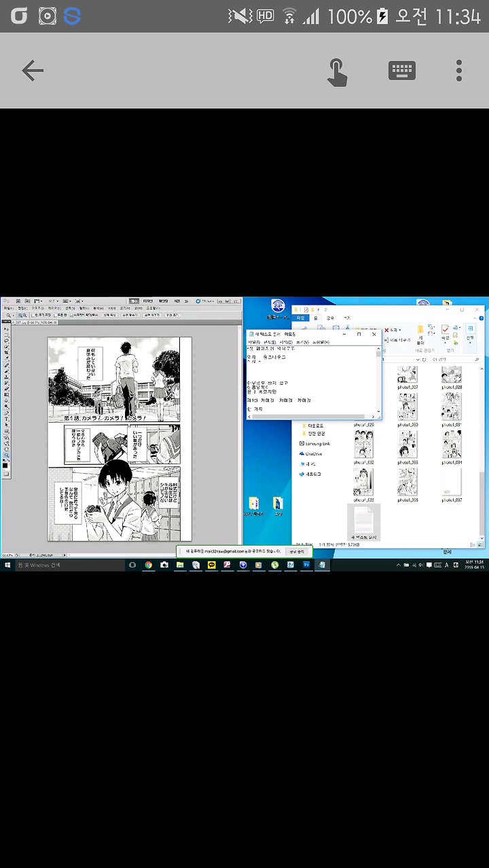Open Notepad 파일(F) menu
This screenshot has width=489, height=868.
tap(254, 341)
